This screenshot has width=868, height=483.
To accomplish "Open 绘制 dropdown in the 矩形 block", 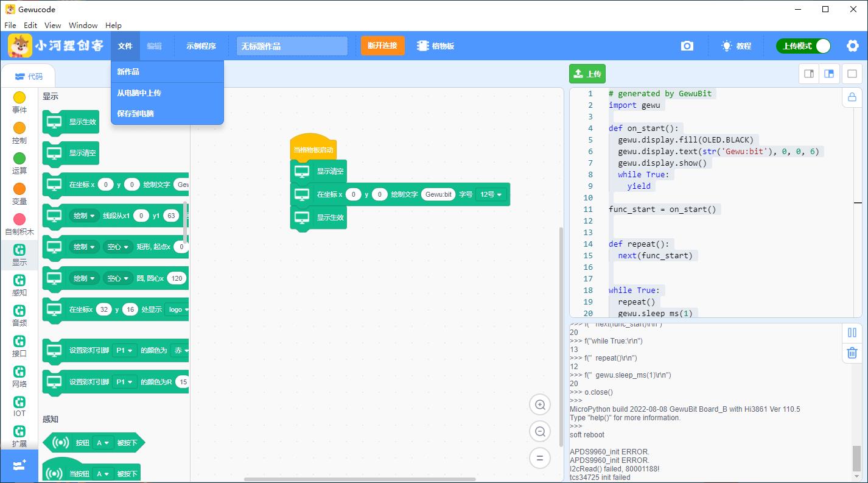I will click(x=85, y=247).
